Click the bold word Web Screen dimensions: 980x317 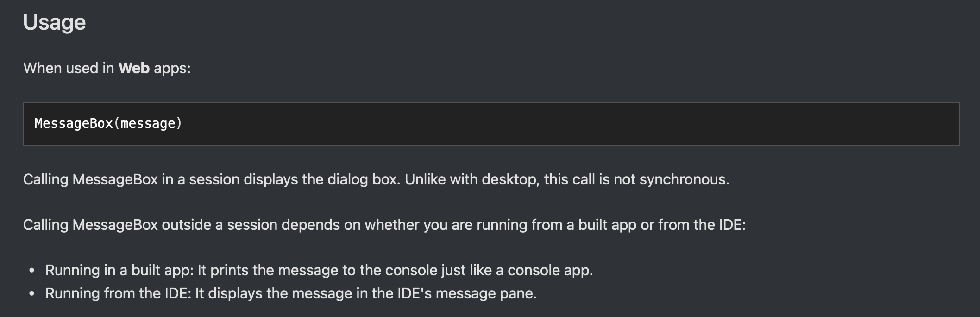point(134,68)
